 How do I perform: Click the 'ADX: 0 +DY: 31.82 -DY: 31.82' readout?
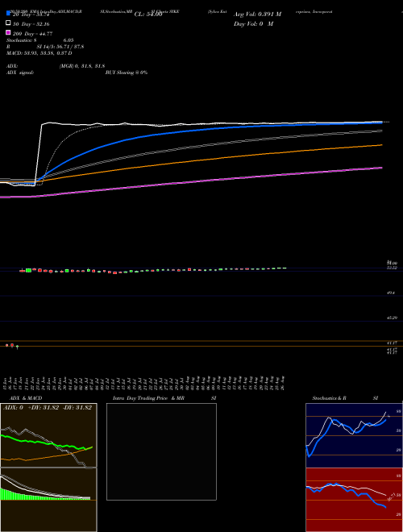(x=48, y=408)
